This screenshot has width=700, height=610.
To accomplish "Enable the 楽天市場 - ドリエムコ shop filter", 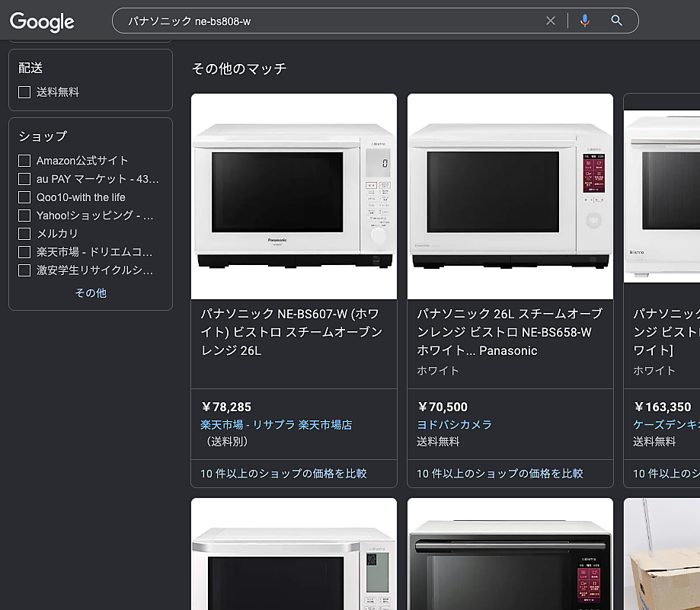I will [x=24, y=252].
